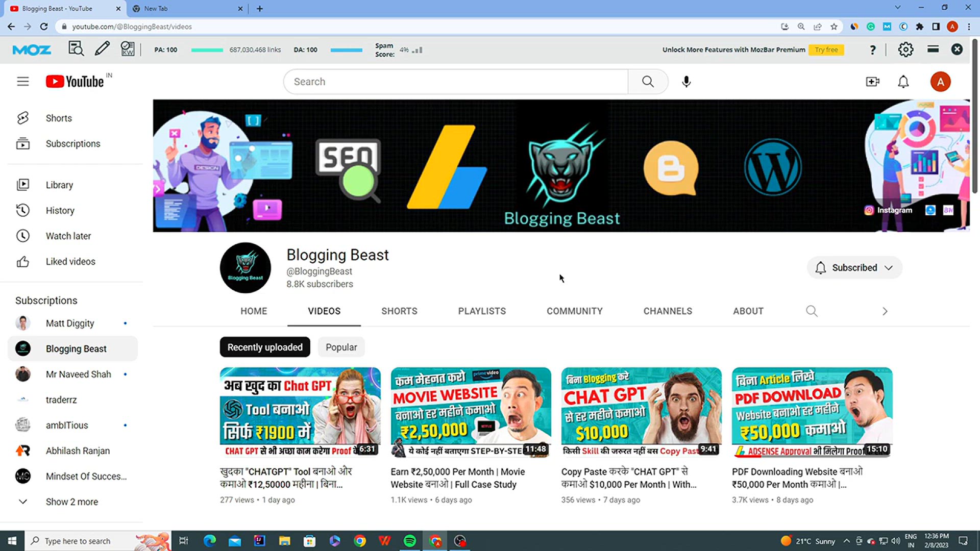Switch to ABOUT channel tab

[x=748, y=311]
